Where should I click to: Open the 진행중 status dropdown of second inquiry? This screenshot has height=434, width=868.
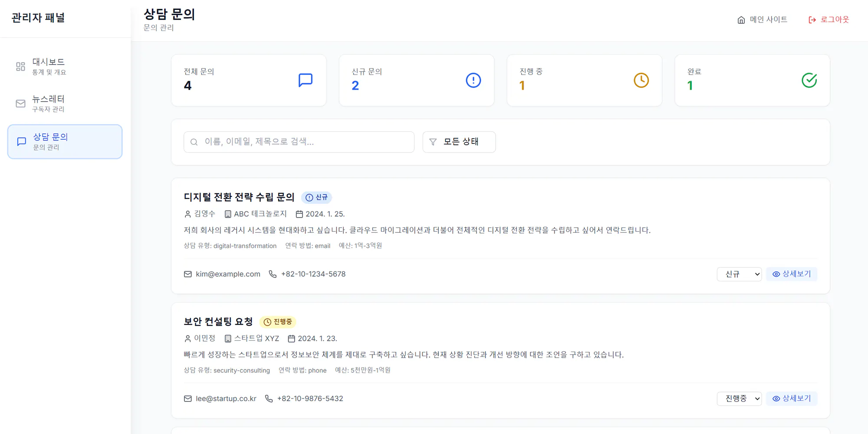click(739, 398)
